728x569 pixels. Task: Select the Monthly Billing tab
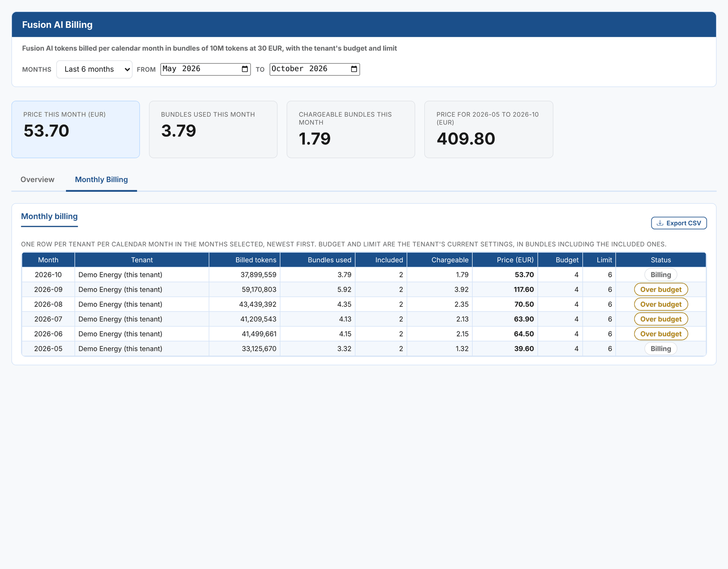(101, 180)
